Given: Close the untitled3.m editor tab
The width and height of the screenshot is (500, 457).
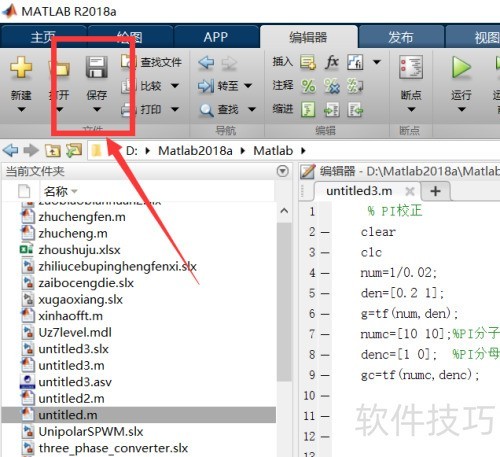Looking at the screenshot, I should (x=410, y=191).
